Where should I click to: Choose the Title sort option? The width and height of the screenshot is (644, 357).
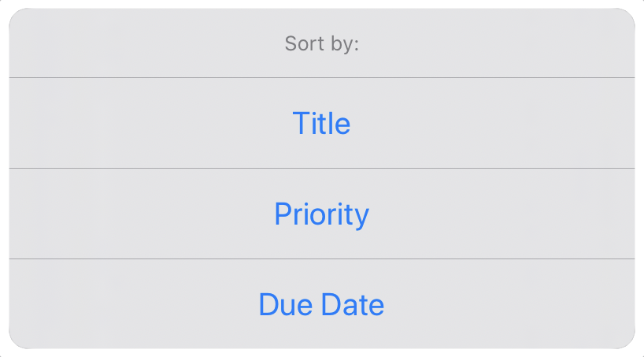[321, 124]
